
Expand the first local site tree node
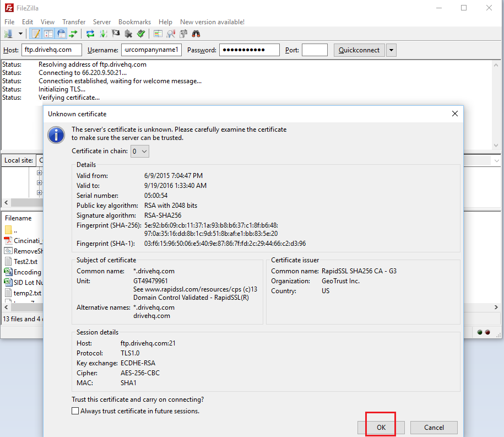(x=39, y=173)
